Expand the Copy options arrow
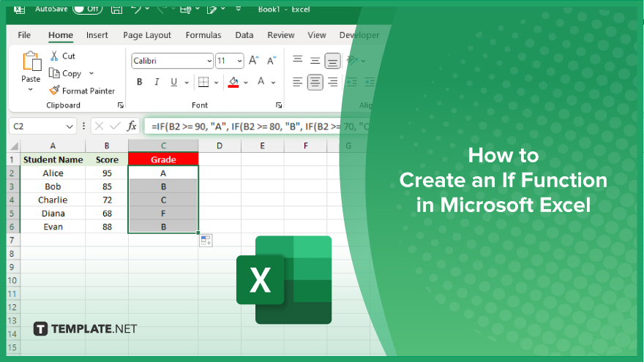Viewport: 644px width, 362px height. click(91, 73)
